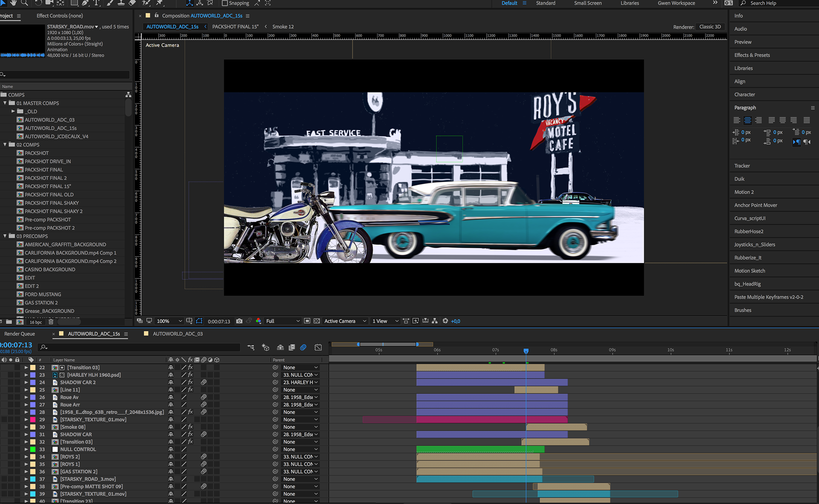Switch to AUTOWORLD_ADC_03 timeline tab

coord(177,334)
